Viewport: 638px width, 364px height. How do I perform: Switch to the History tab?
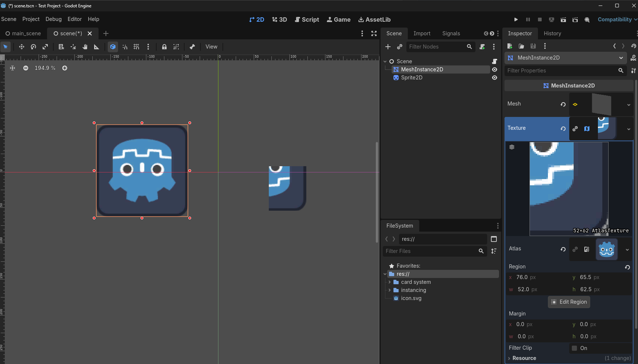pyautogui.click(x=552, y=33)
